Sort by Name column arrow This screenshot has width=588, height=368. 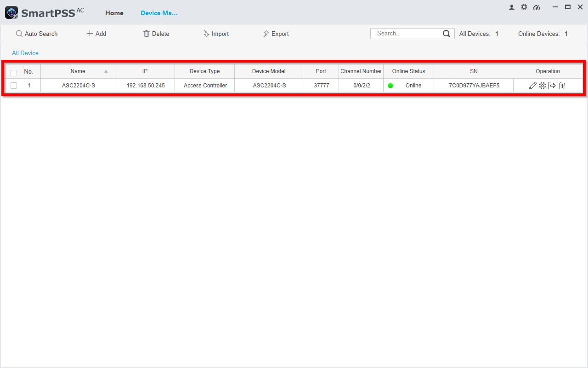(x=106, y=71)
